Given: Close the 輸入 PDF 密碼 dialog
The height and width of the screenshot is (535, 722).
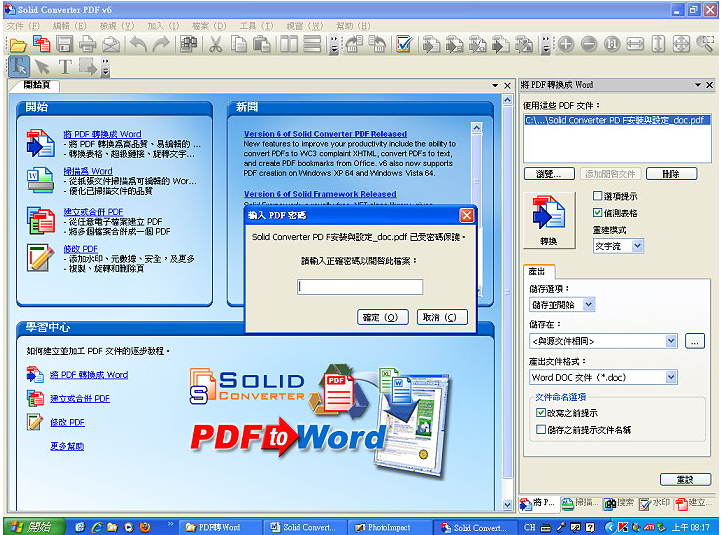Looking at the screenshot, I should tap(466, 215).
